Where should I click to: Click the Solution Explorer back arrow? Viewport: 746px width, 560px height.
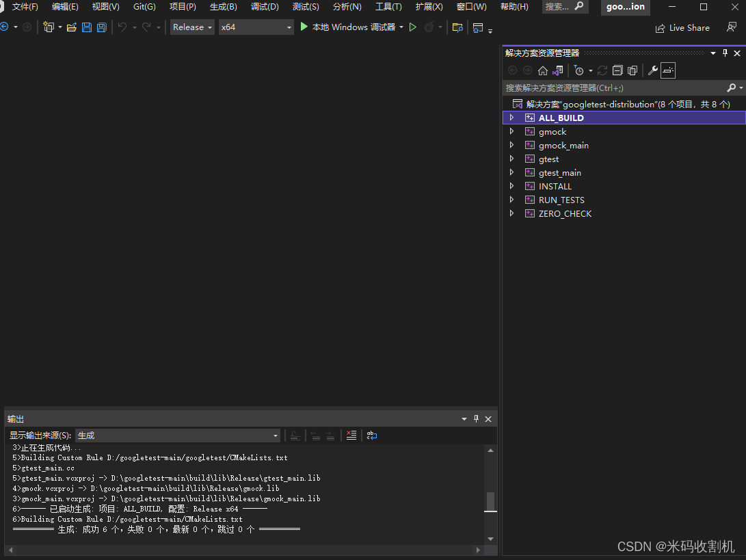click(512, 70)
